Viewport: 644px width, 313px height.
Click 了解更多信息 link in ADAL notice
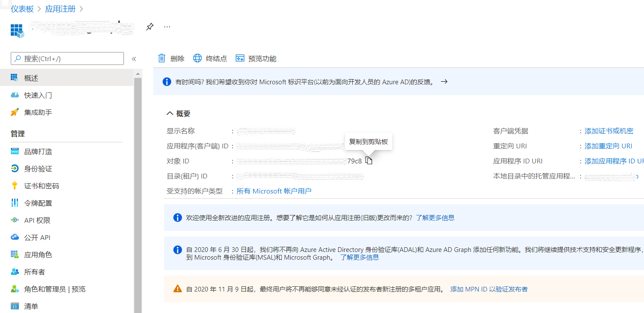(360, 257)
